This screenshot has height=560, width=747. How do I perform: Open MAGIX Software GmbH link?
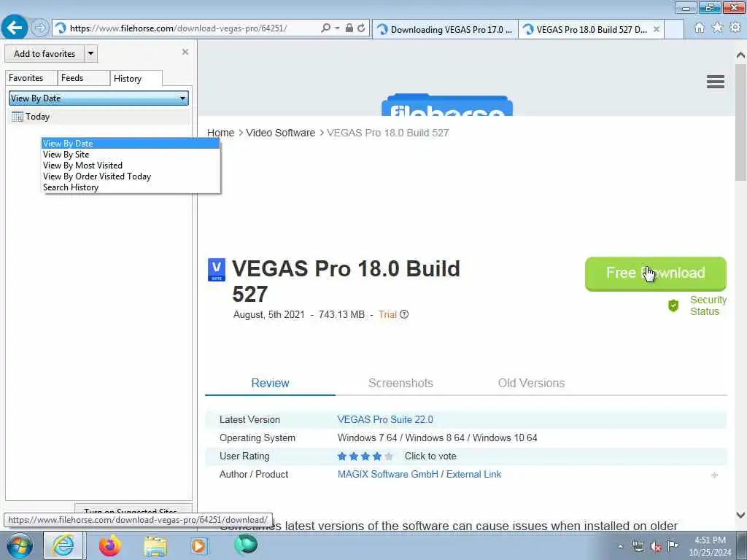coord(388,474)
